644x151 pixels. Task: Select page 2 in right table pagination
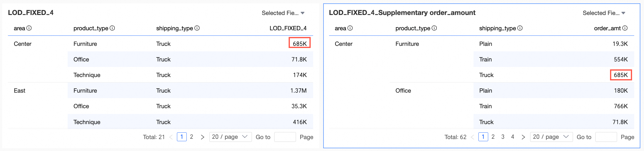coord(493,137)
